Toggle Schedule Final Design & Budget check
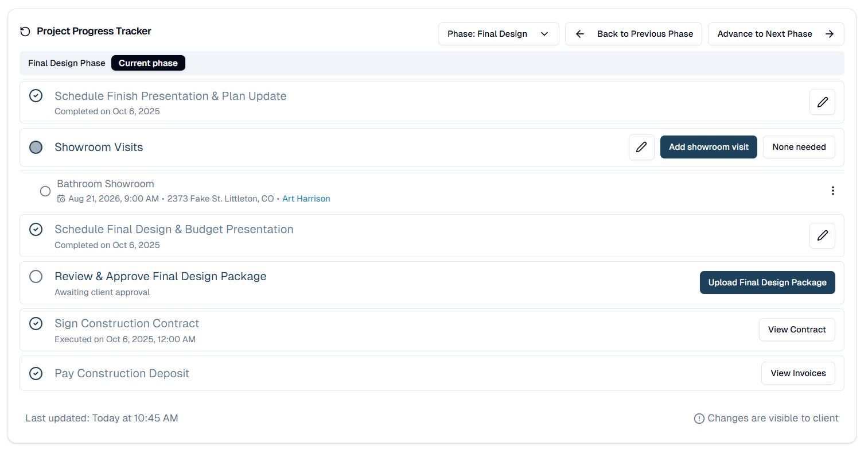Viewport: 868px width, 449px height. [36, 229]
